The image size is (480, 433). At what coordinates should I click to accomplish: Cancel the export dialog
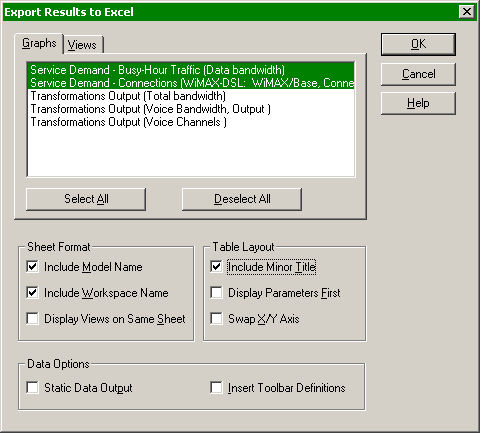[x=418, y=74]
